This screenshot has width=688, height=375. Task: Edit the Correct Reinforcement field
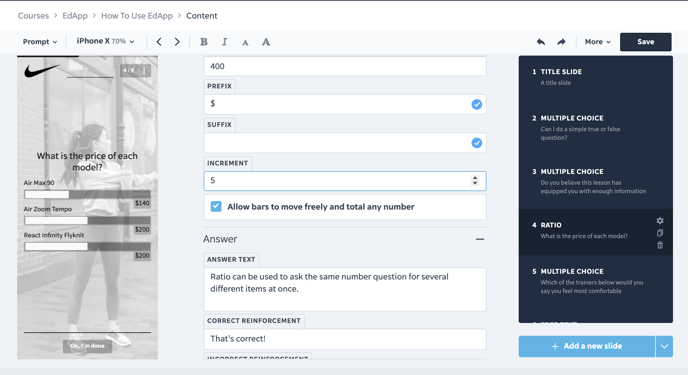(x=345, y=339)
